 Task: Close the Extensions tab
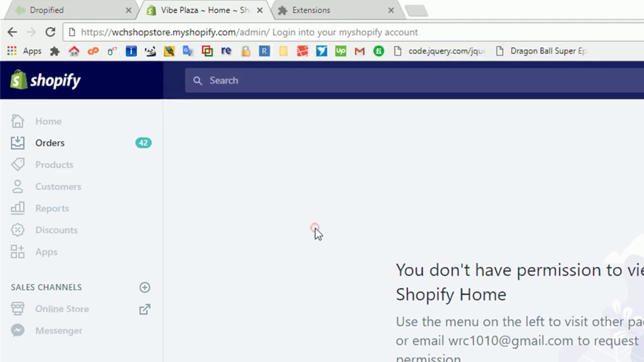click(x=391, y=10)
